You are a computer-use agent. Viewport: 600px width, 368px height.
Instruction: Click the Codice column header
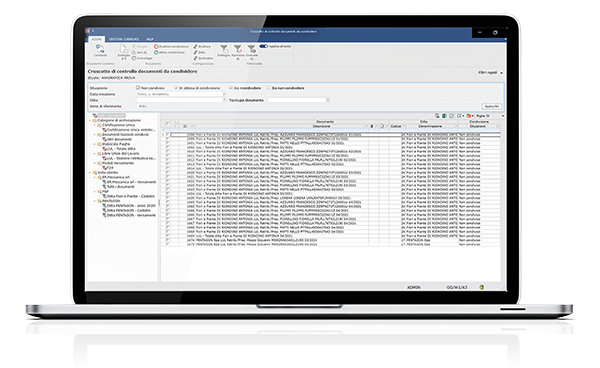[396, 126]
